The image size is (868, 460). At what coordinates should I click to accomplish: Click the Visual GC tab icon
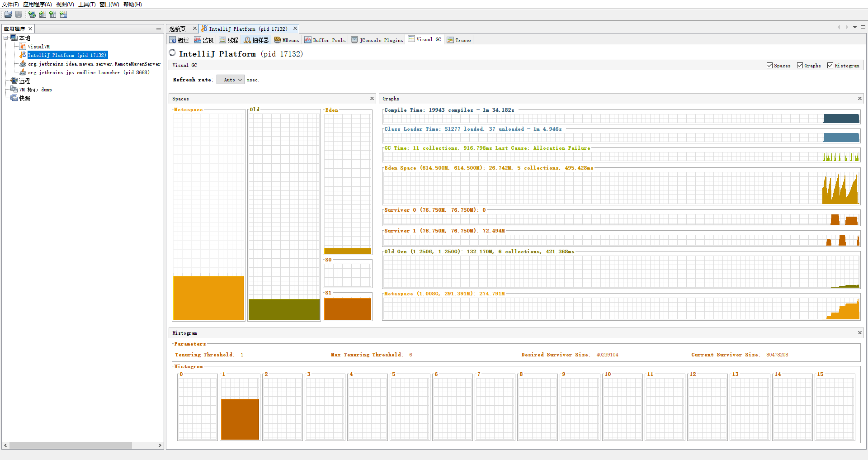(411, 39)
